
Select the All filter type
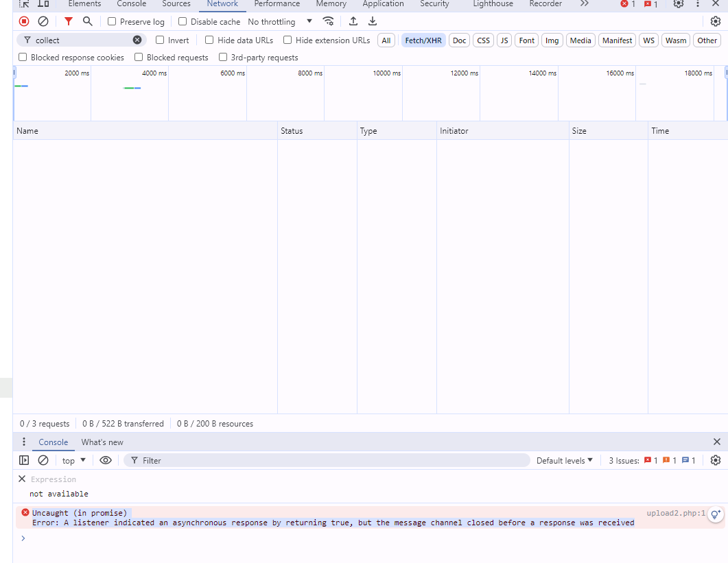click(386, 40)
